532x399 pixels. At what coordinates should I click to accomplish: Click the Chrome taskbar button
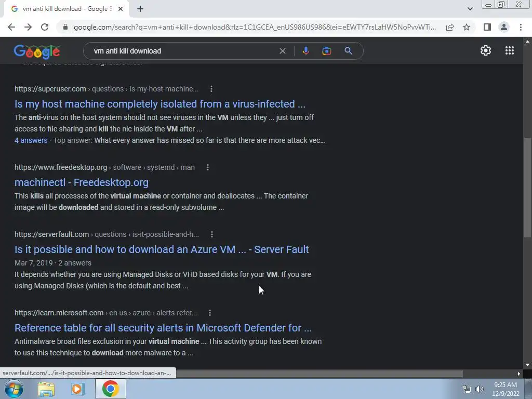point(111,389)
